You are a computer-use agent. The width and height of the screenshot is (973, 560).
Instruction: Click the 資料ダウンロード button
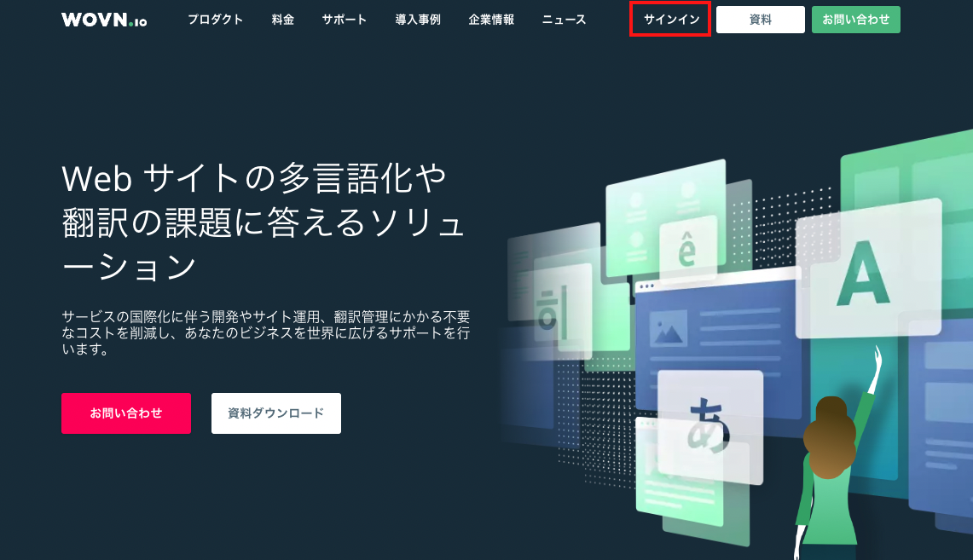pos(275,413)
